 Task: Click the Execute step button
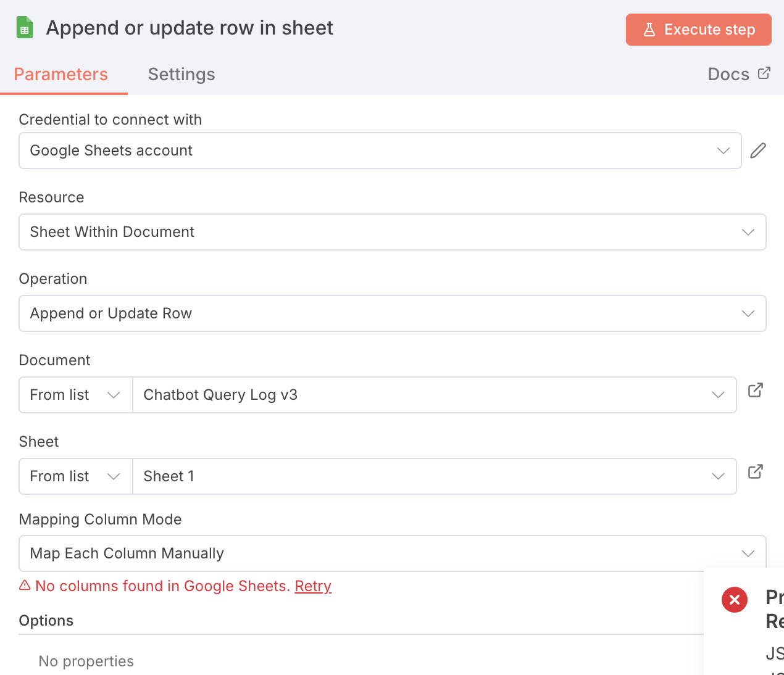(698, 30)
